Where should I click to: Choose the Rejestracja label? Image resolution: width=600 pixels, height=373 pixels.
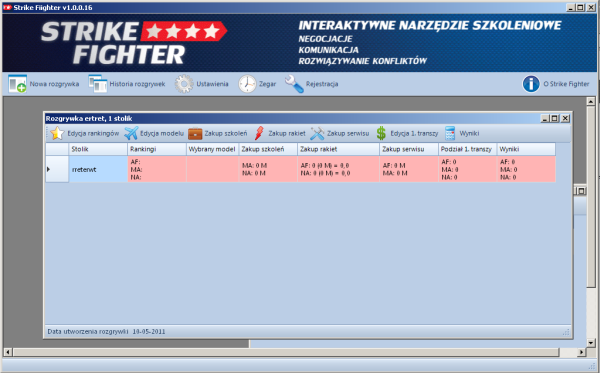(322, 84)
